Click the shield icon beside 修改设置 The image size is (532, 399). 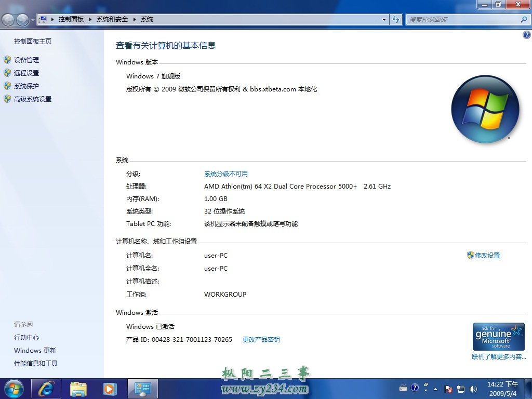[470, 255]
